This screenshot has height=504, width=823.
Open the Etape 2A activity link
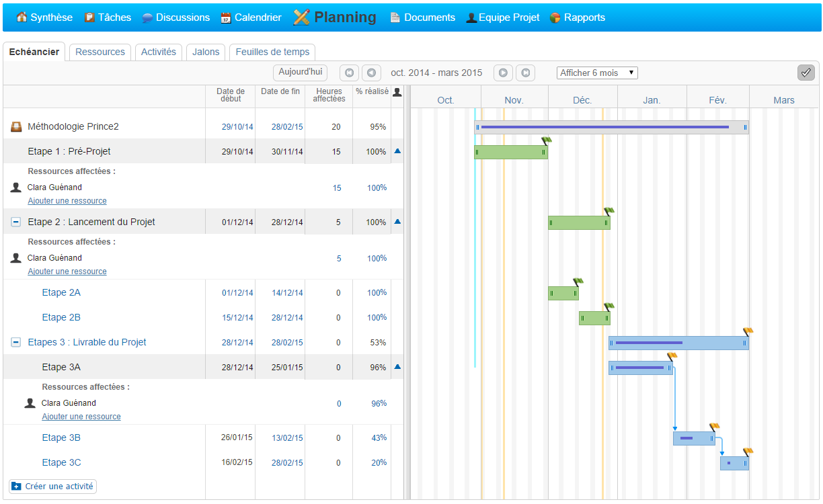tap(61, 292)
